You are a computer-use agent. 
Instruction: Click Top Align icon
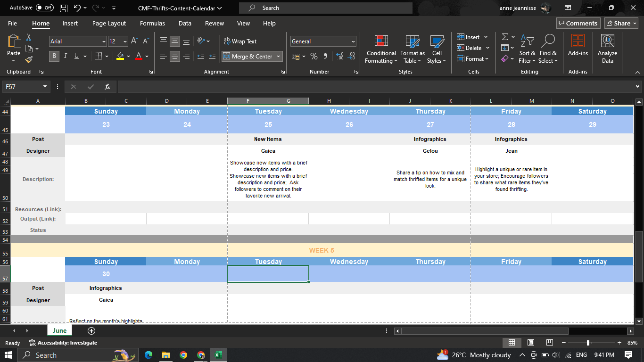[164, 41]
